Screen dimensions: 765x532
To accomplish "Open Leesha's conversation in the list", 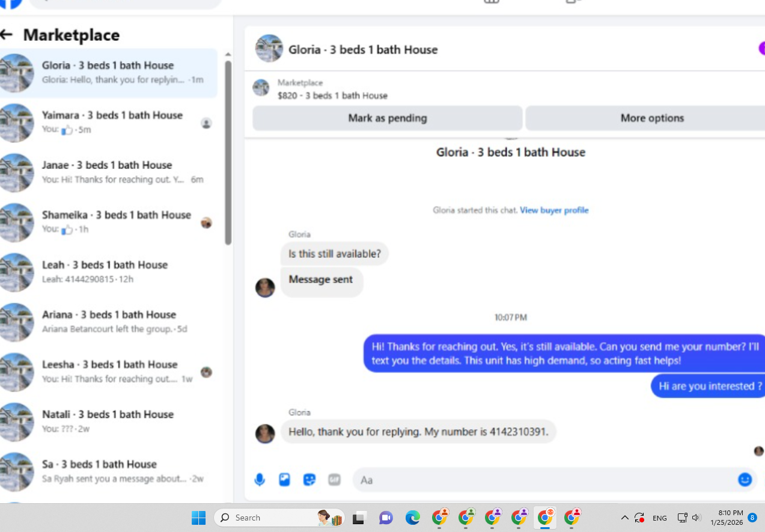I will click(x=108, y=372).
